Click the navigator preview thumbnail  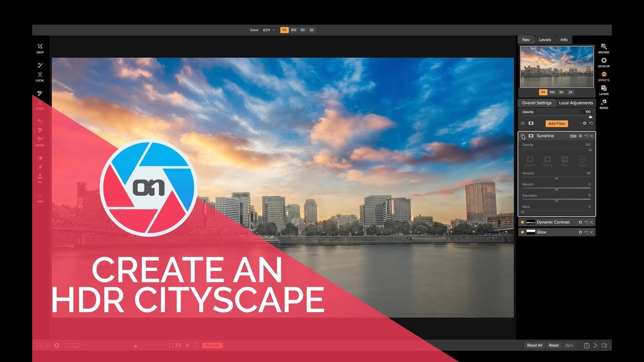(557, 67)
